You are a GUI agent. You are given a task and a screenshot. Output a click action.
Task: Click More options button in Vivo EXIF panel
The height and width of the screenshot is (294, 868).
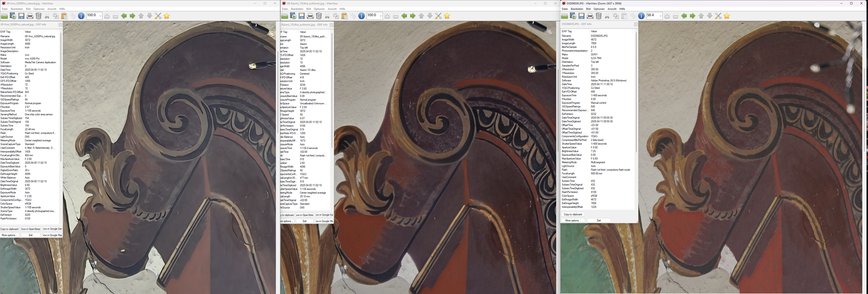tap(10, 235)
